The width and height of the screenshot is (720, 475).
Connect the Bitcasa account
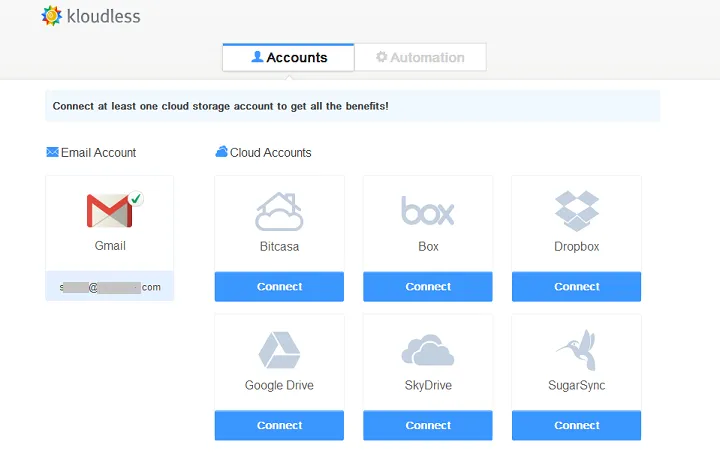(279, 287)
